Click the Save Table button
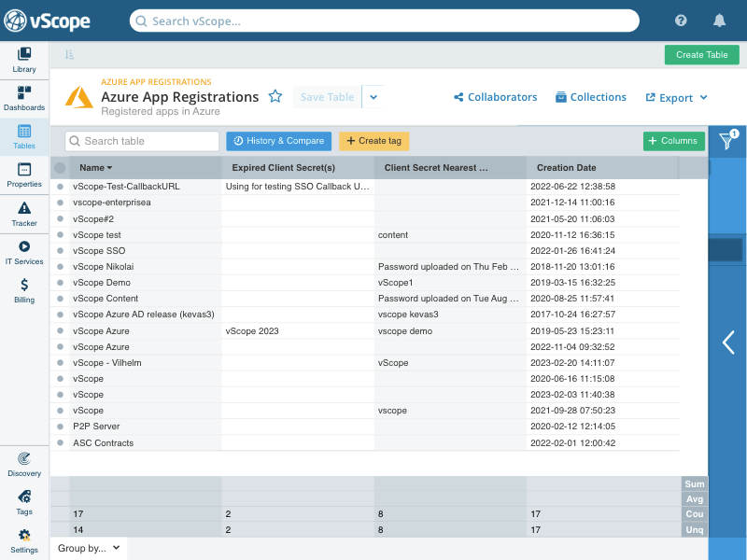747x560 pixels. point(328,97)
